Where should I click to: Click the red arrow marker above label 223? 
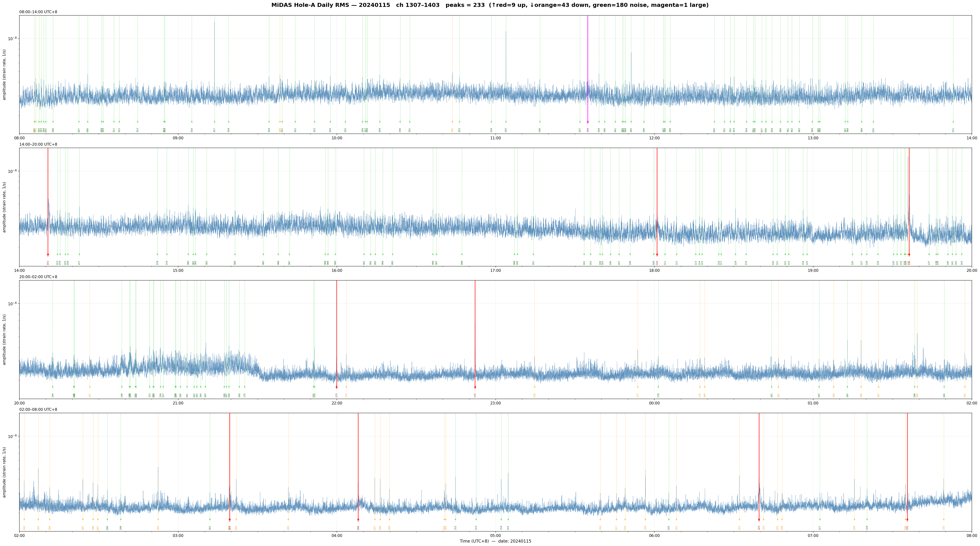click(759, 519)
